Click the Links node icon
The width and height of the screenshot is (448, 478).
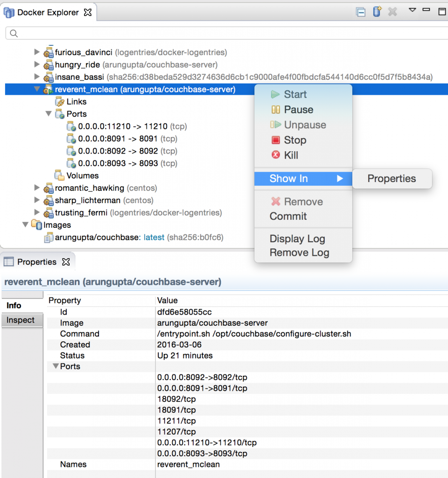60,102
